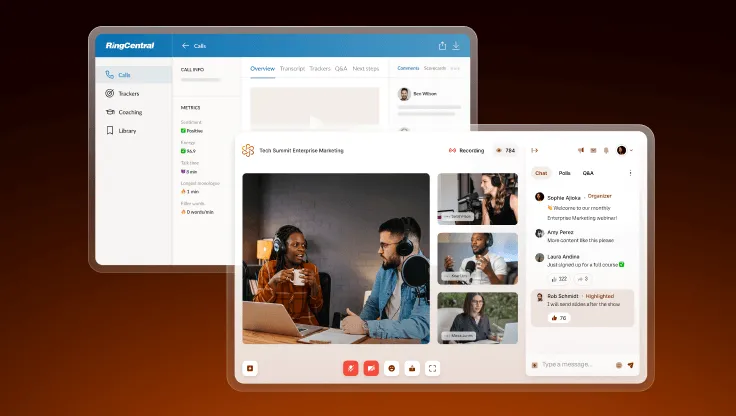The width and height of the screenshot is (736, 416).
Task: Switch to the Polls tab
Action: click(565, 173)
